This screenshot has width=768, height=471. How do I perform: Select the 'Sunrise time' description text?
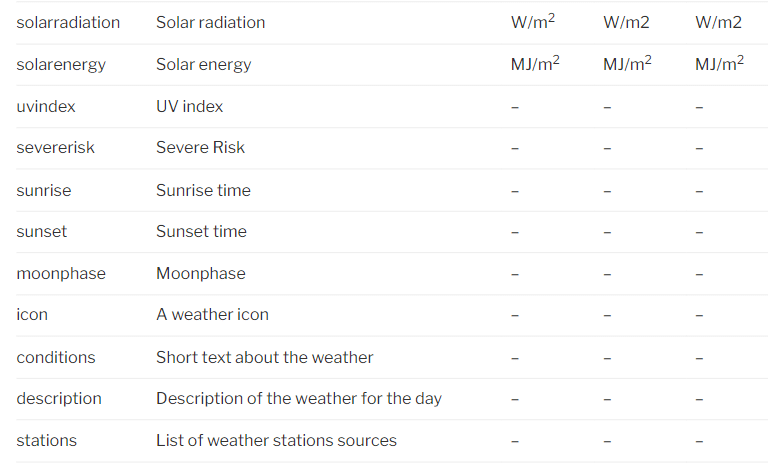(x=203, y=190)
